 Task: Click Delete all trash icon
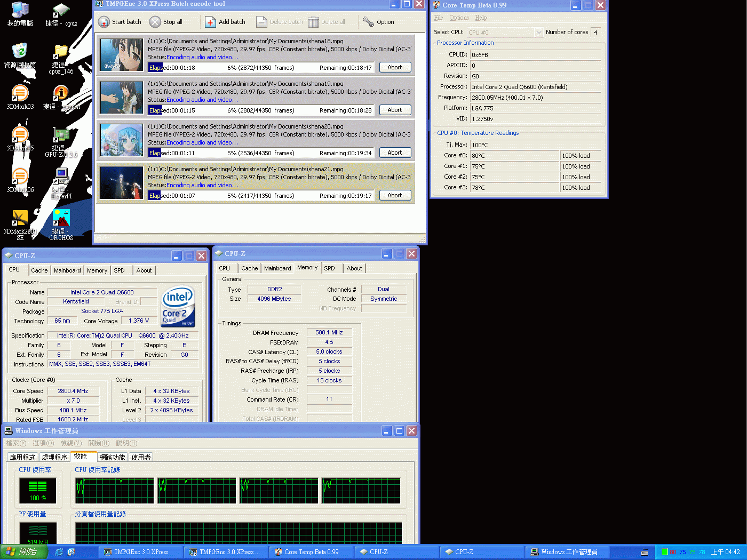click(x=313, y=22)
